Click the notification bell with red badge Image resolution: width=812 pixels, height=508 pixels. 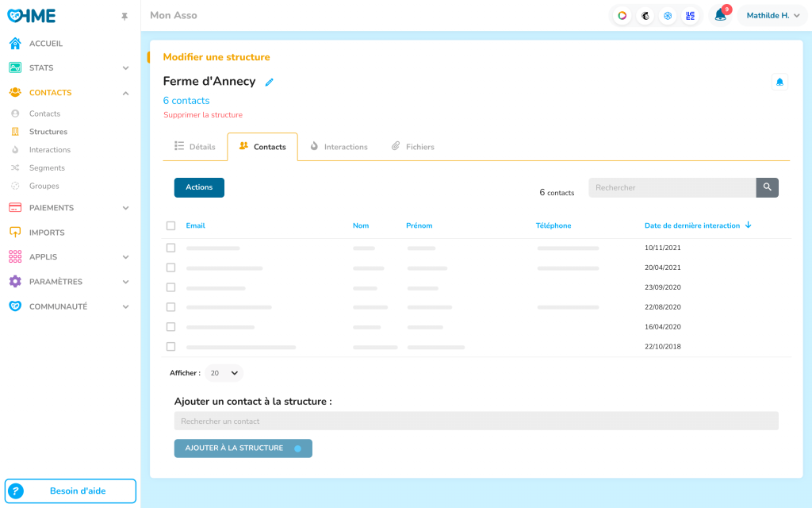pos(720,15)
